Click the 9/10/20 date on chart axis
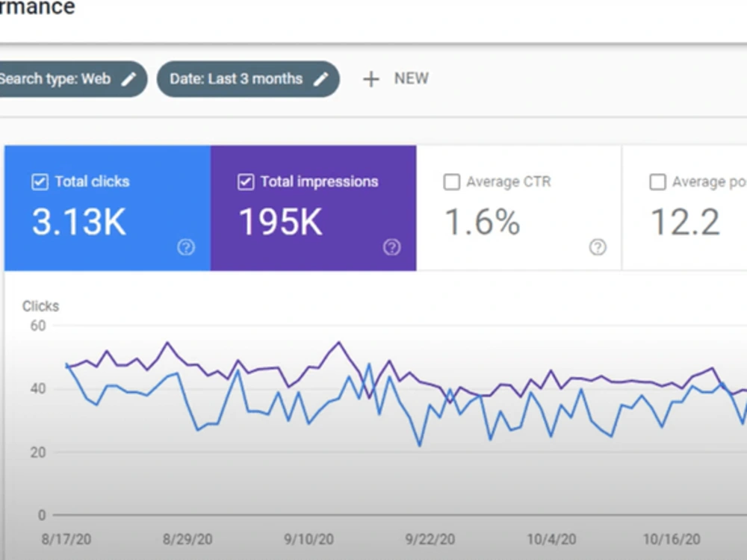The height and width of the screenshot is (560, 747). (x=309, y=539)
